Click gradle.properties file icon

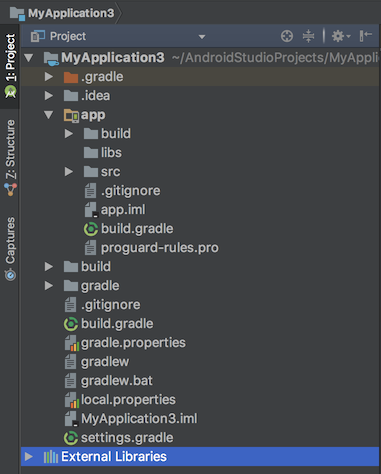point(71,343)
